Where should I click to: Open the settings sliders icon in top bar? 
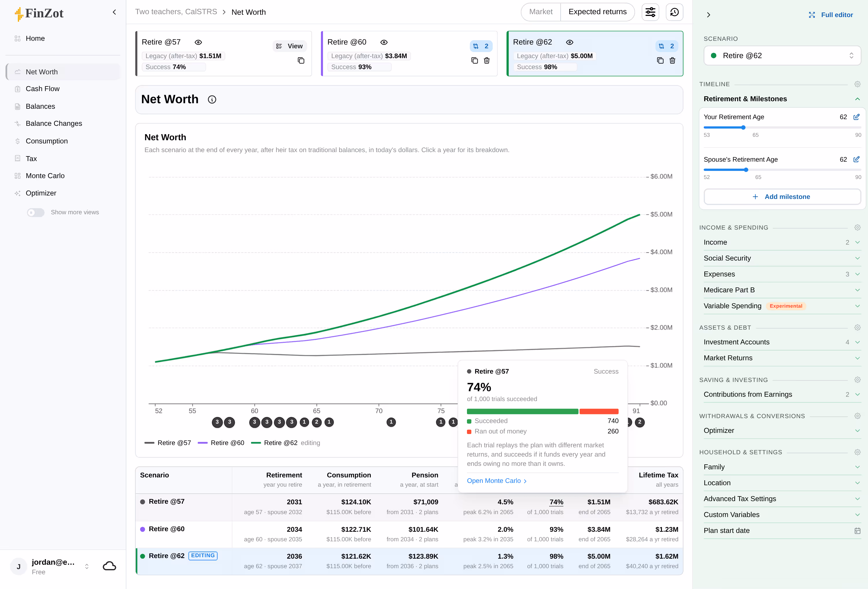tap(650, 12)
